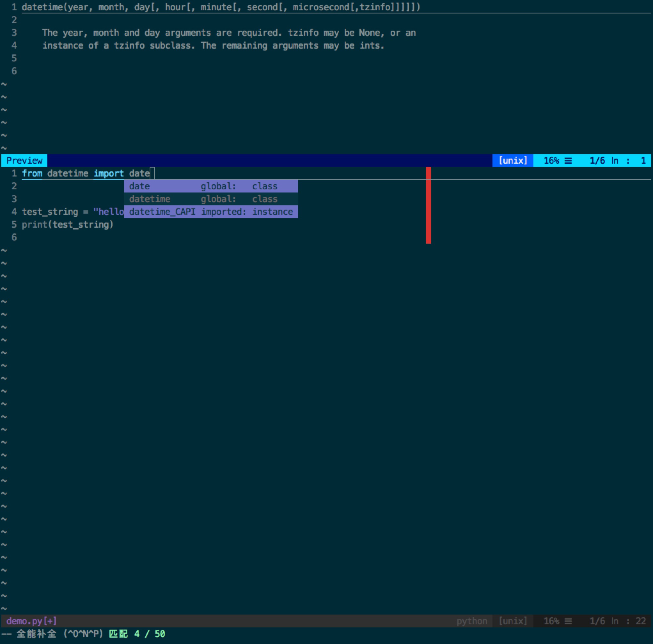Click 'test_string' variable on line 4

(x=50, y=212)
